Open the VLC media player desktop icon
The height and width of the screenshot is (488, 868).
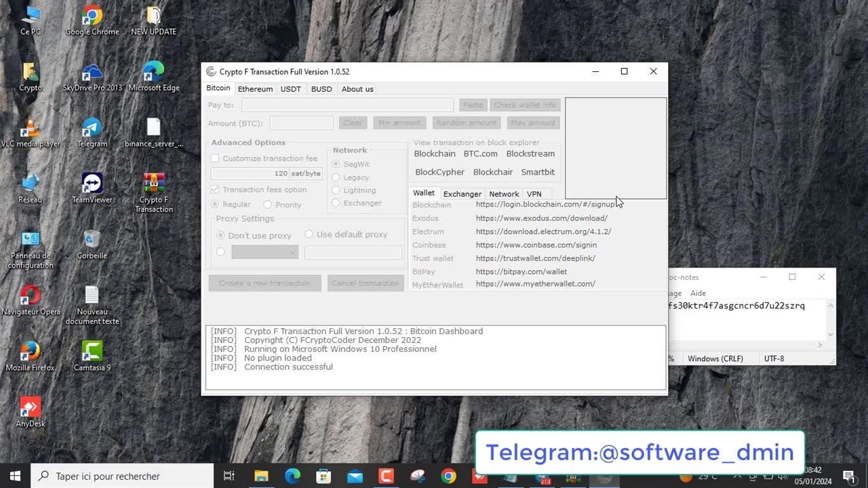[x=30, y=127]
